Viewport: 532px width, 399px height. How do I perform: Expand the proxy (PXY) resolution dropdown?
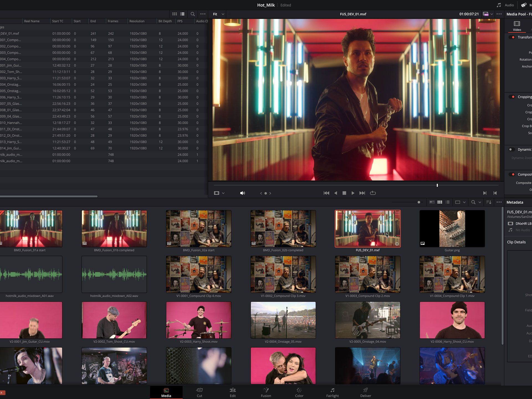click(492, 14)
